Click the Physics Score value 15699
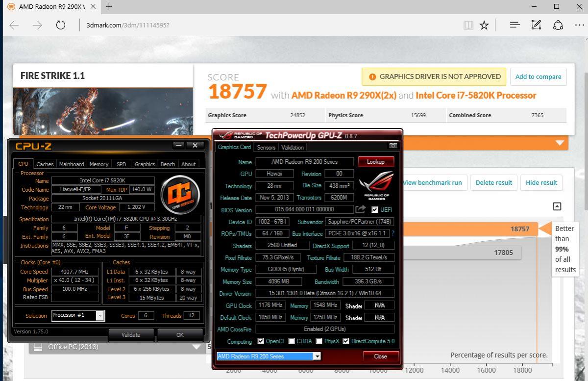 coord(418,115)
